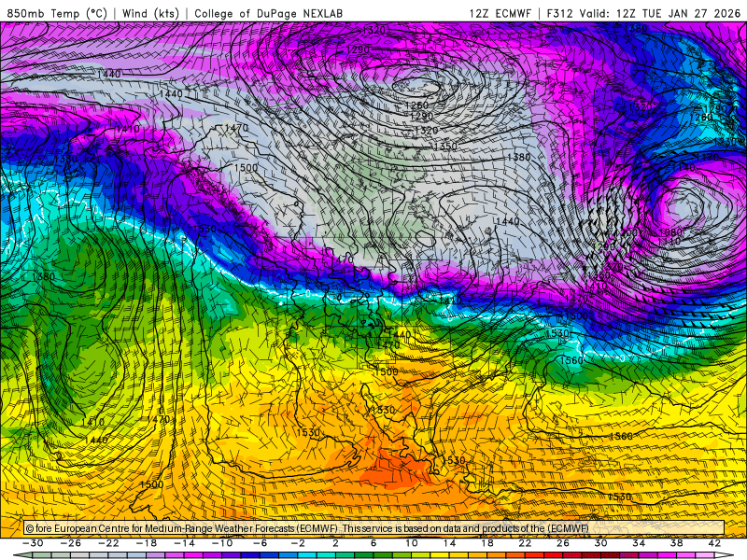Click the -18 label on the temperature scale
This screenshot has height=560, width=747.
147,543
